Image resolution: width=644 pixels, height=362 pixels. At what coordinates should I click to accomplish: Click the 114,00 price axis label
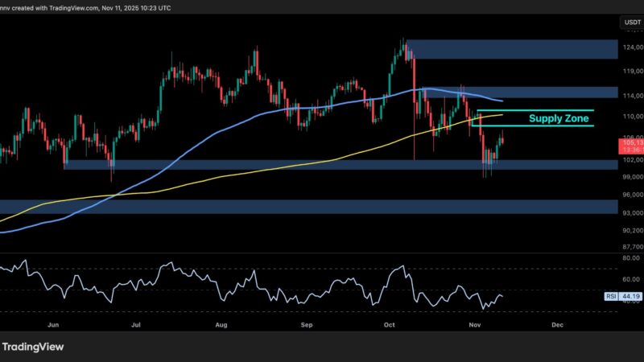633,96
